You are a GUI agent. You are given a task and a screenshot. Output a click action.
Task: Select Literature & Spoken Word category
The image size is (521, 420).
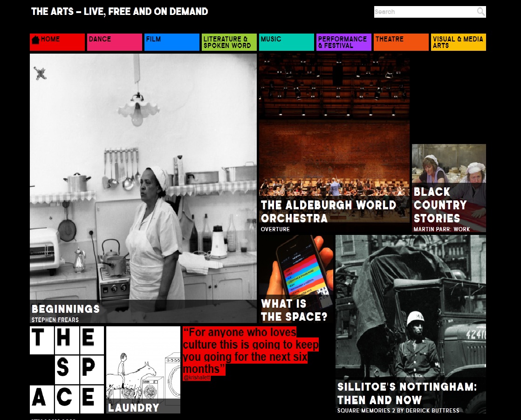pos(229,42)
